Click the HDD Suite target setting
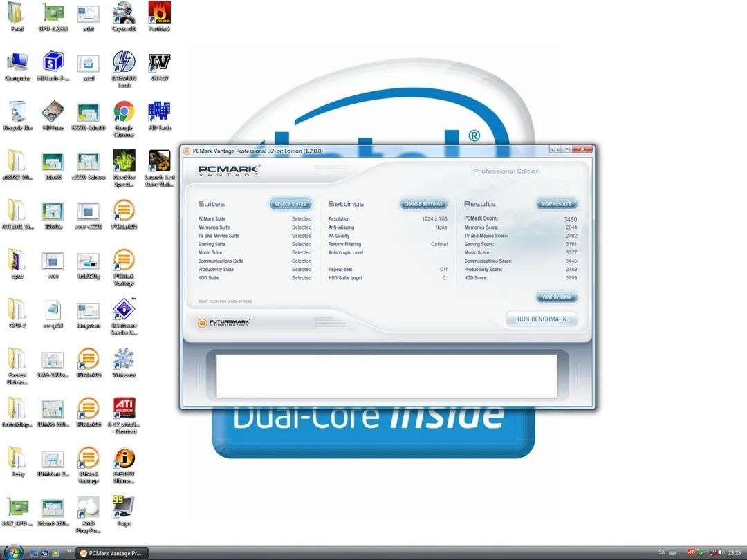The image size is (747, 560). click(x=388, y=278)
